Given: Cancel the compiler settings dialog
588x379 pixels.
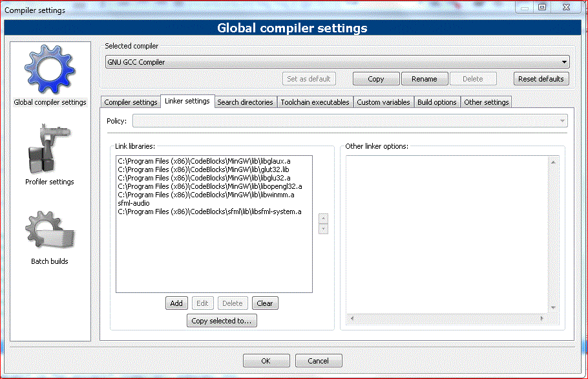Looking at the screenshot, I should pos(319,361).
